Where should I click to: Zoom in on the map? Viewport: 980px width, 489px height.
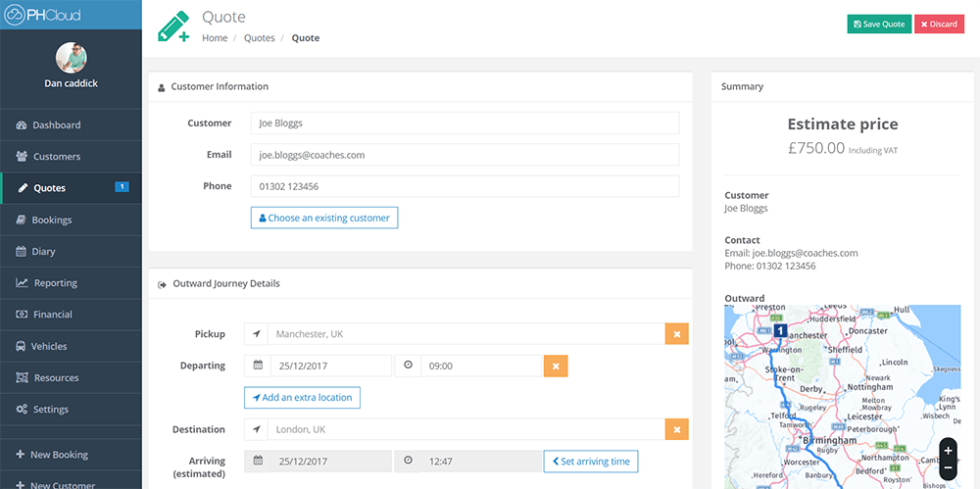(x=948, y=450)
